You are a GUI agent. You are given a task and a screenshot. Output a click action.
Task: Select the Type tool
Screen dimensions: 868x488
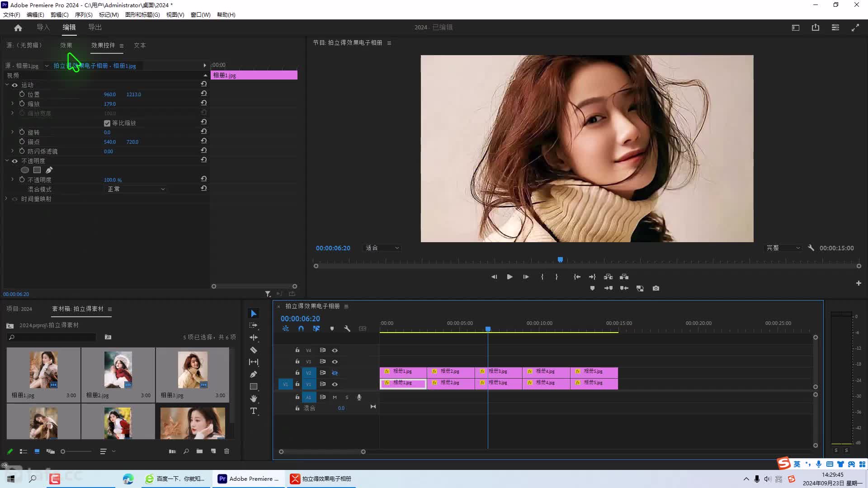click(x=254, y=411)
